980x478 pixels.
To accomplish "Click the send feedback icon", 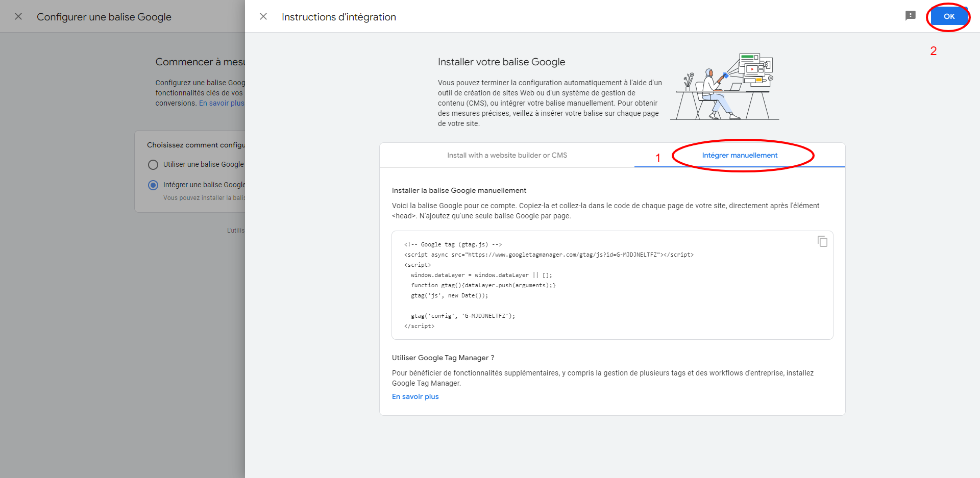I will tap(910, 16).
